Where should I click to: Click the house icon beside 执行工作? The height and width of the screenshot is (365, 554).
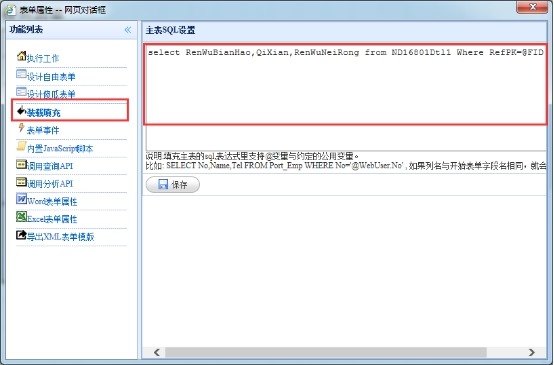[x=22, y=56]
